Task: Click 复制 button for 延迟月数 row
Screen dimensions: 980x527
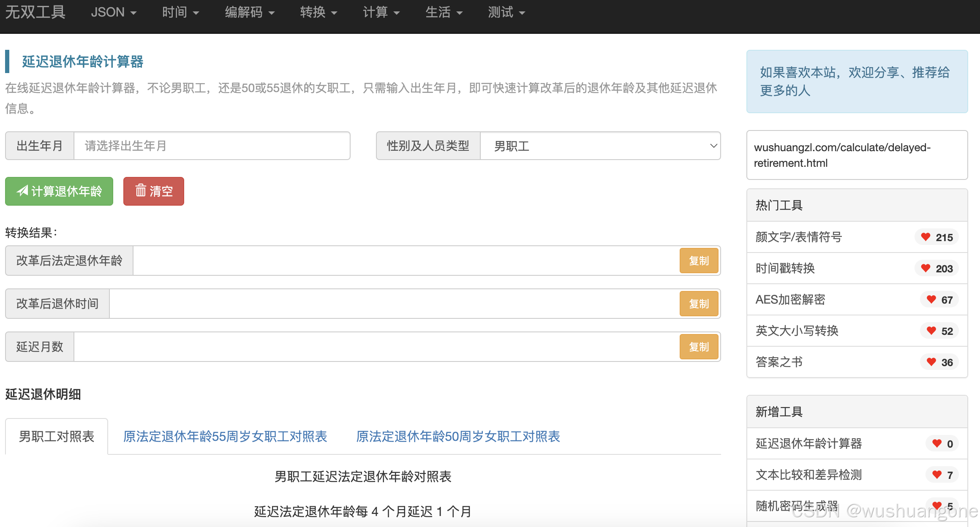Action: [699, 347]
